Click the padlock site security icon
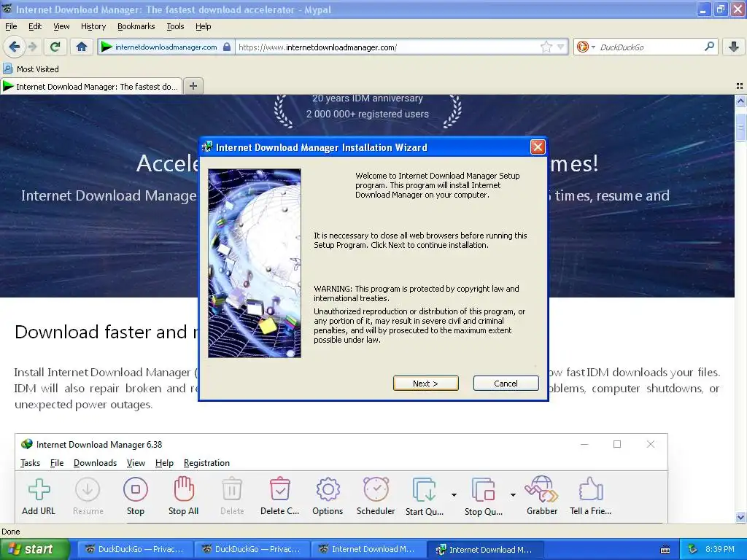Viewport: 747px width, 560px height. coord(227,47)
